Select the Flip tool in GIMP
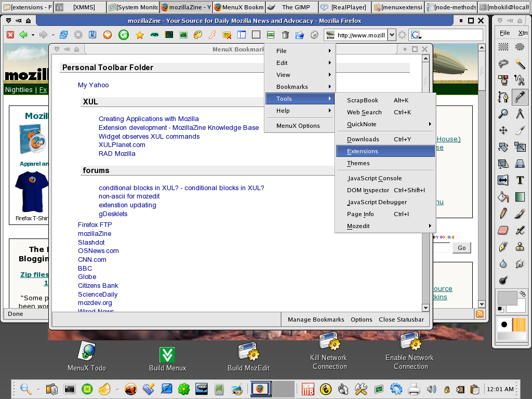The height and width of the screenshot is (399, 532). (503, 180)
